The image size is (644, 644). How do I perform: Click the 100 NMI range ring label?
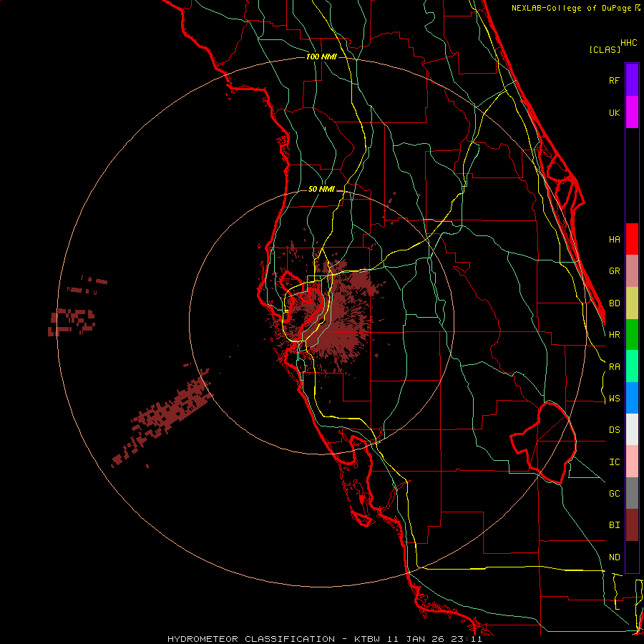[321, 57]
